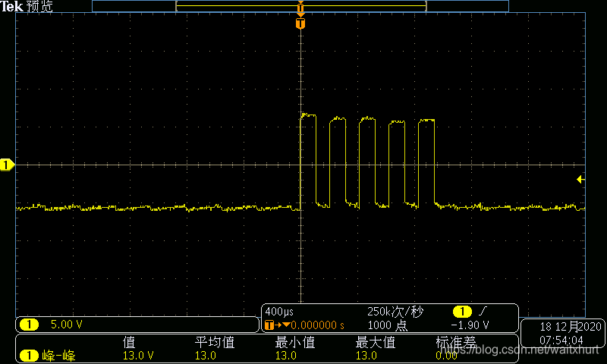607x364 pixels.
Task: Click the 18 12月2020 date readout
Action: [571, 327]
